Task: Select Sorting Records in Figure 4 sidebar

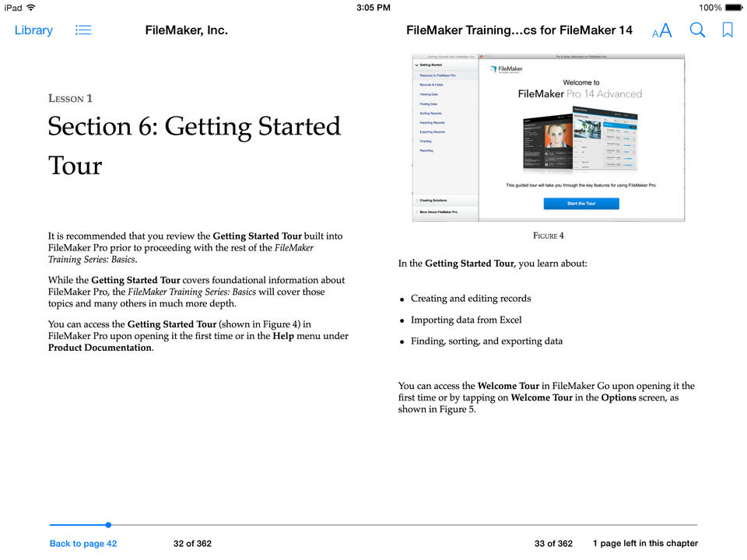Action: click(x=430, y=114)
